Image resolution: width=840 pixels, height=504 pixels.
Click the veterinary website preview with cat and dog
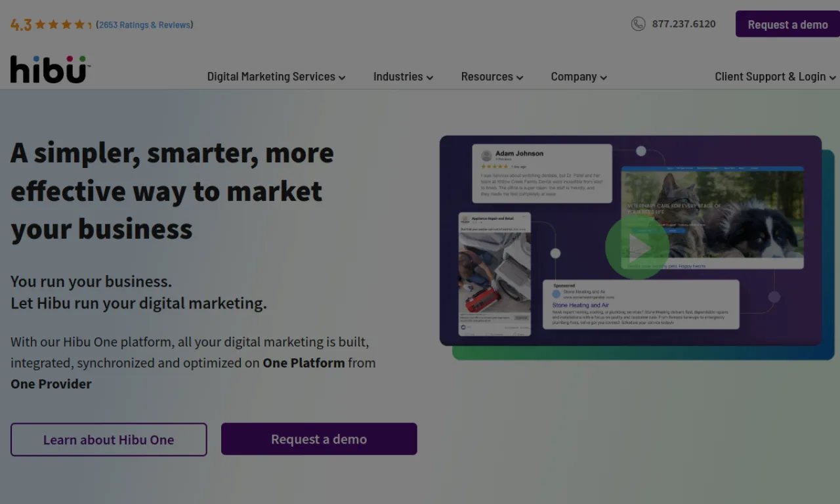(713, 217)
